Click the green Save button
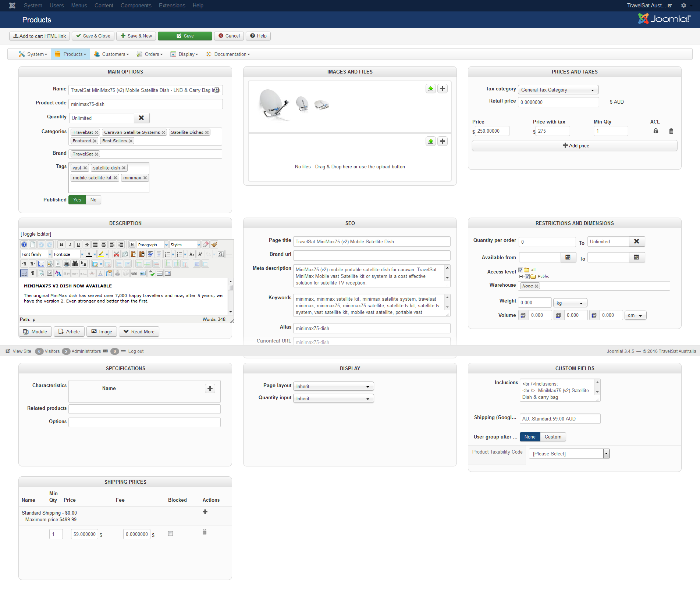 pyautogui.click(x=185, y=36)
